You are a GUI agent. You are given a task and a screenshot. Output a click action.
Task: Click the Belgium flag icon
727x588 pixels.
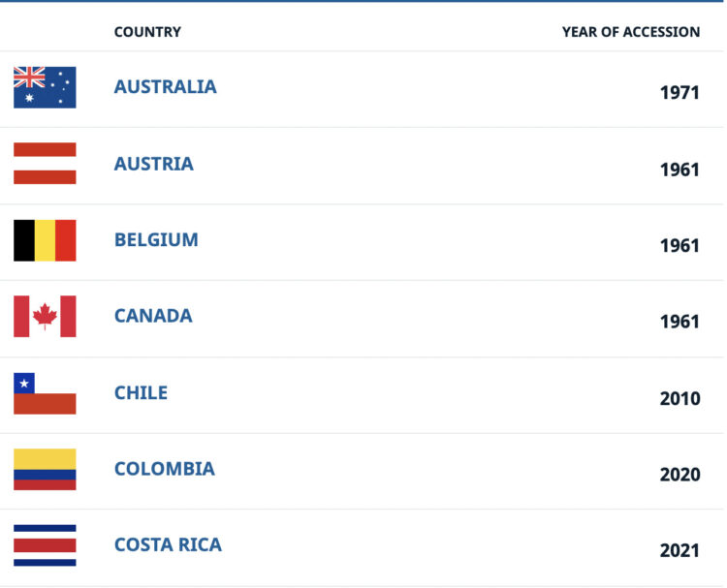(45, 240)
